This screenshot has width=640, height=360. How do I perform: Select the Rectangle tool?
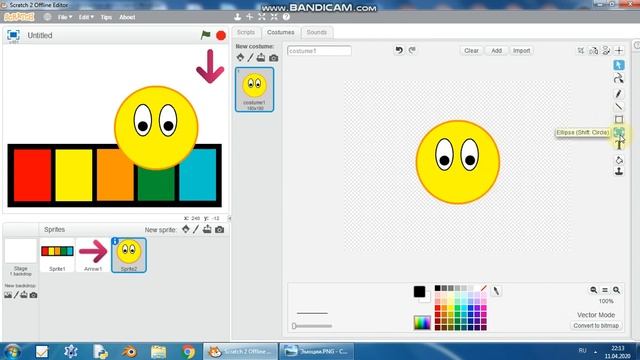(x=619, y=119)
